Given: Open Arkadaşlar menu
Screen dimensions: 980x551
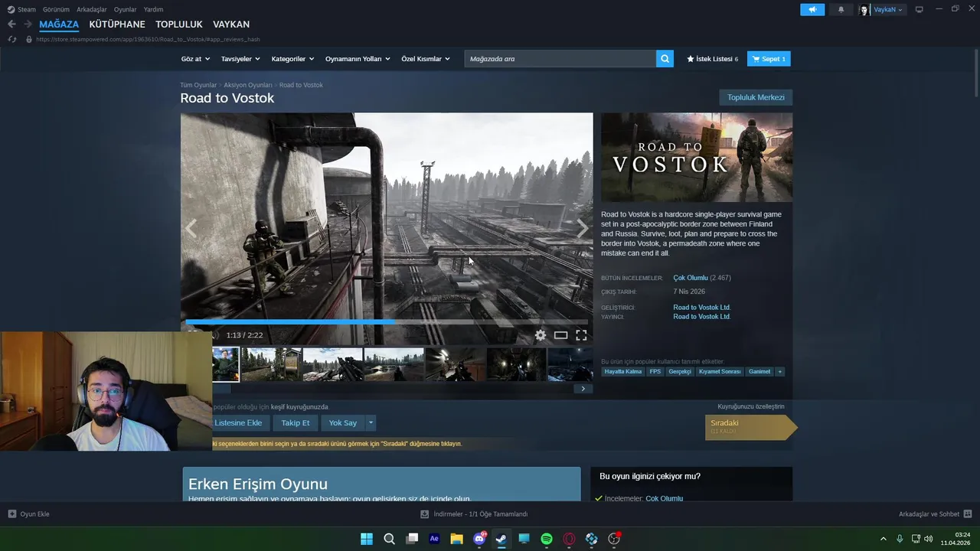Looking at the screenshot, I should [x=91, y=9].
